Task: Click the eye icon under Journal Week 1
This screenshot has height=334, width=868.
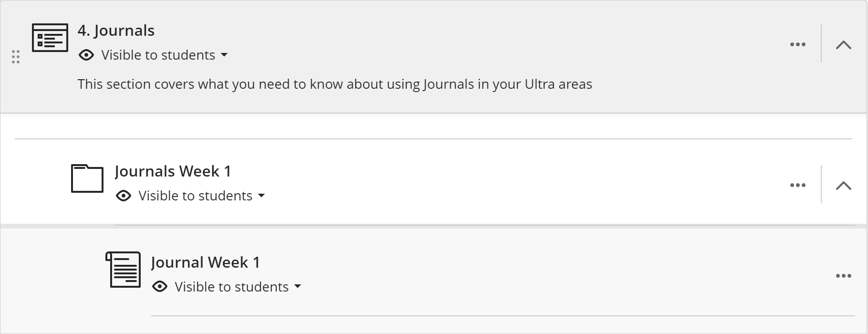Action: [x=160, y=287]
